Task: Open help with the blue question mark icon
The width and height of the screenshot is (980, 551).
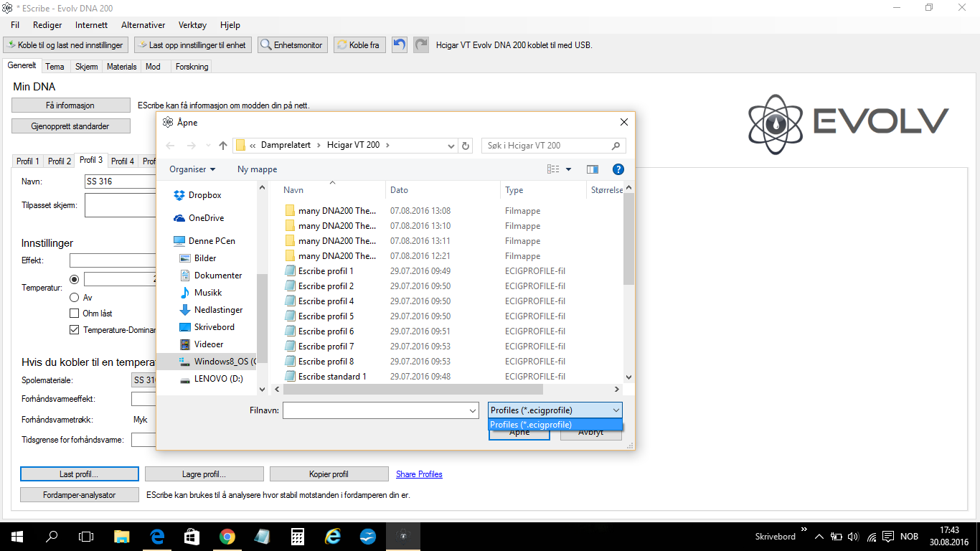Action: point(618,169)
